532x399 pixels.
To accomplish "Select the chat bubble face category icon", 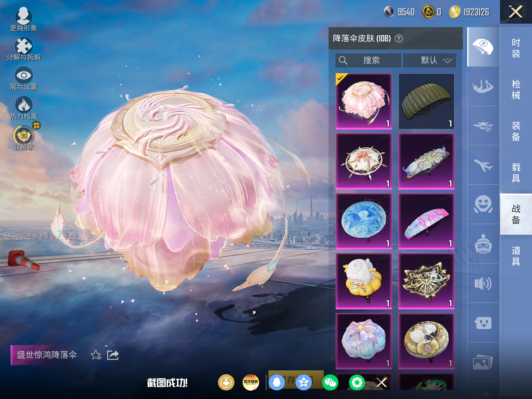I will point(483,323).
